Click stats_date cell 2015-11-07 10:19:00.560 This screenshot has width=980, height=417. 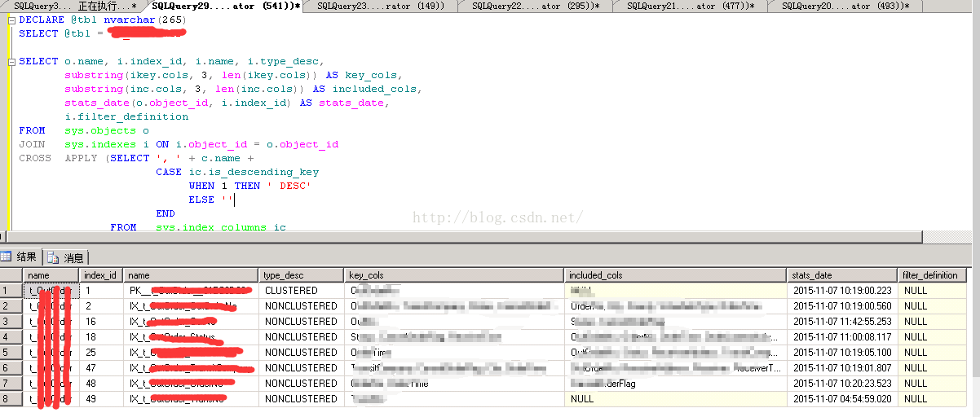[x=842, y=305]
